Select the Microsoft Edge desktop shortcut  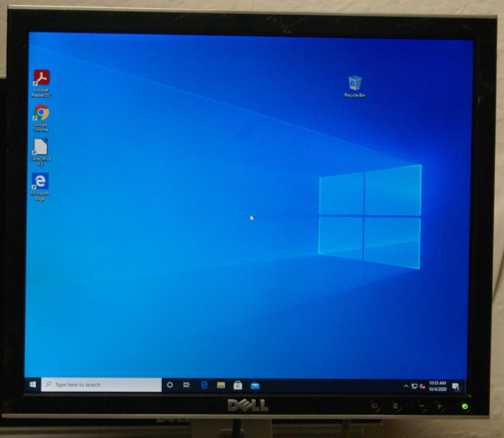40,187
